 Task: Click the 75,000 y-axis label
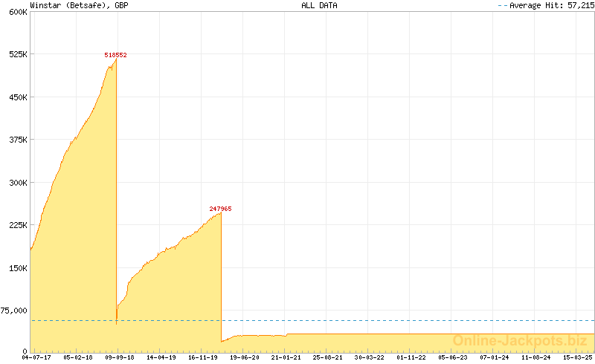point(14,311)
